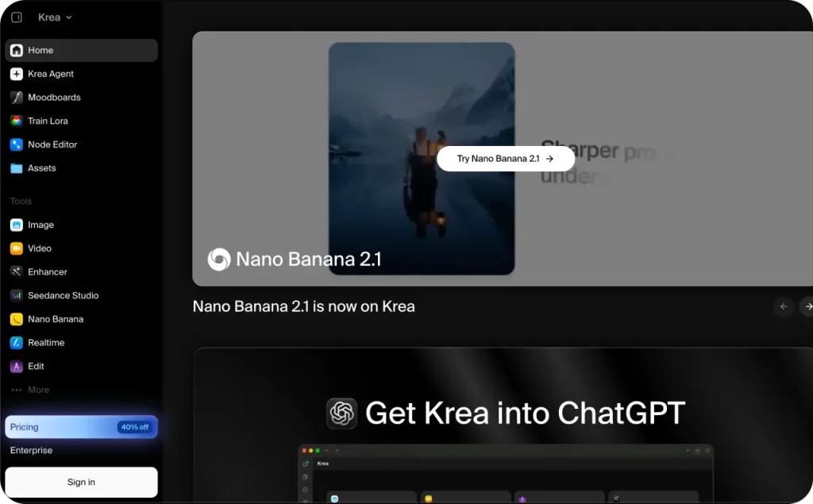Open Krea Agent from sidebar label
The image size is (813, 504).
[51, 74]
